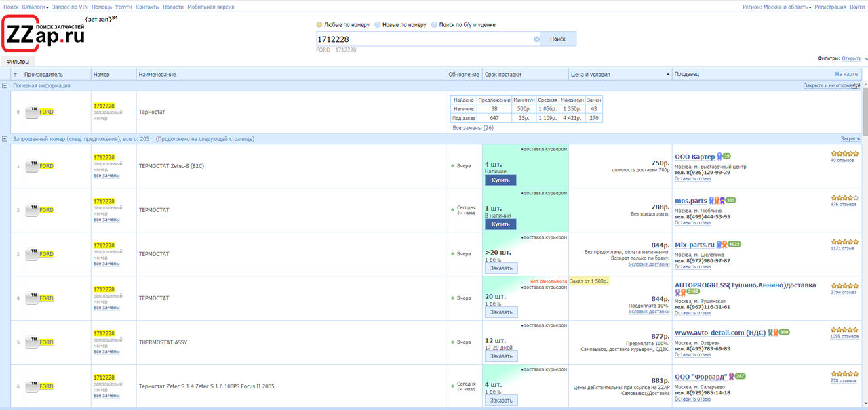Click star rating for AUTOPROGRESS seller
Screen dimensions: 868x410
click(x=845, y=285)
